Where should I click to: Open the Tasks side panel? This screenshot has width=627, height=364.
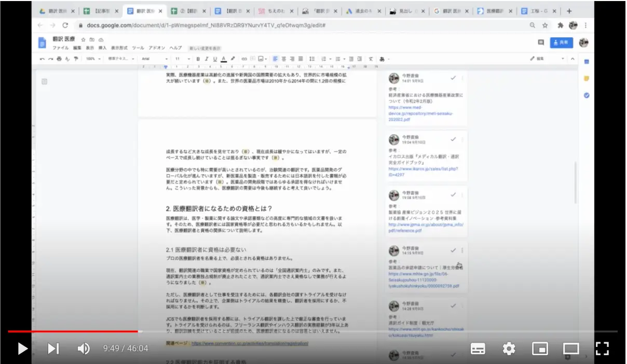pyautogui.click(x=587, y=95)
